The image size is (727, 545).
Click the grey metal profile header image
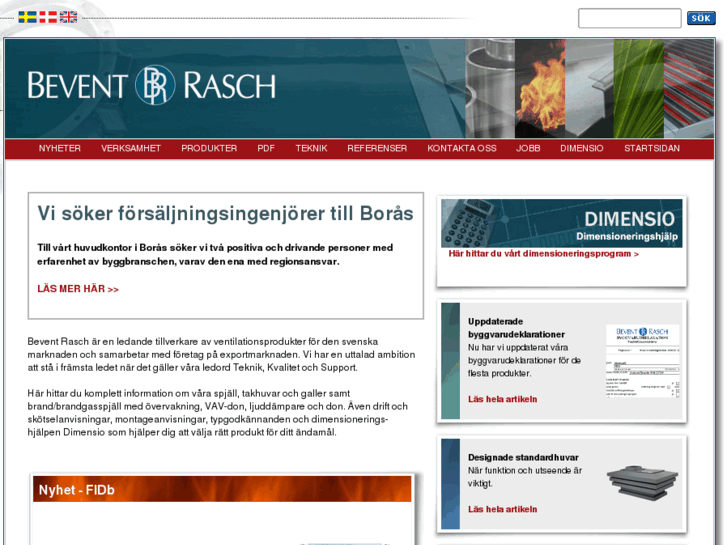click(x=589, y=89)
